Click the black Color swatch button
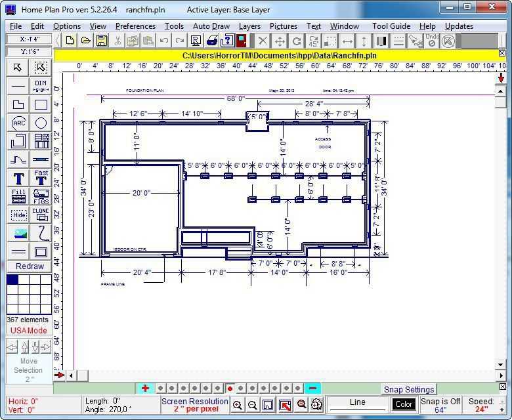512x420 pixels. (x=404, y=404)
